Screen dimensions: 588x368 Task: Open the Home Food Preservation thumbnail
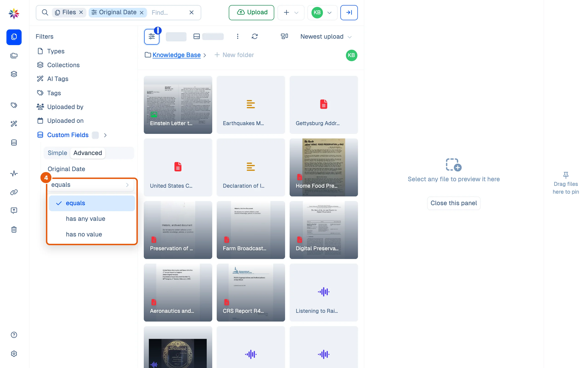[x=324, y=167]
